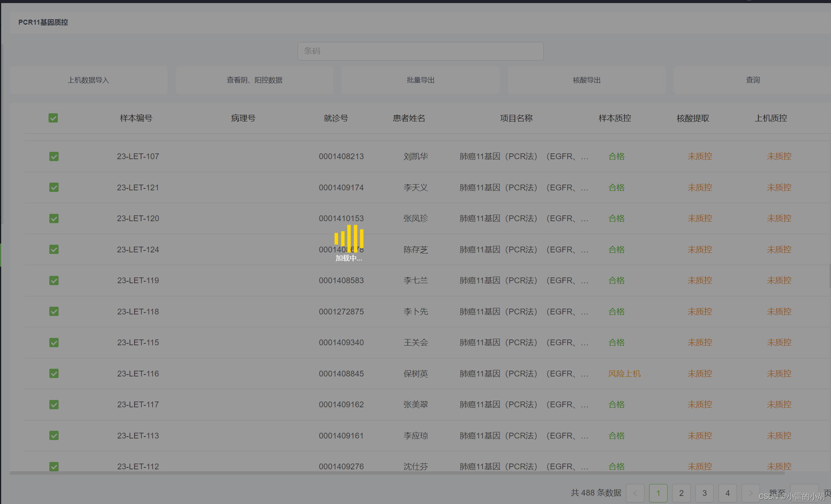
Task: Uncheck the row for sample 23-LET-107
Action: (54, 156)
